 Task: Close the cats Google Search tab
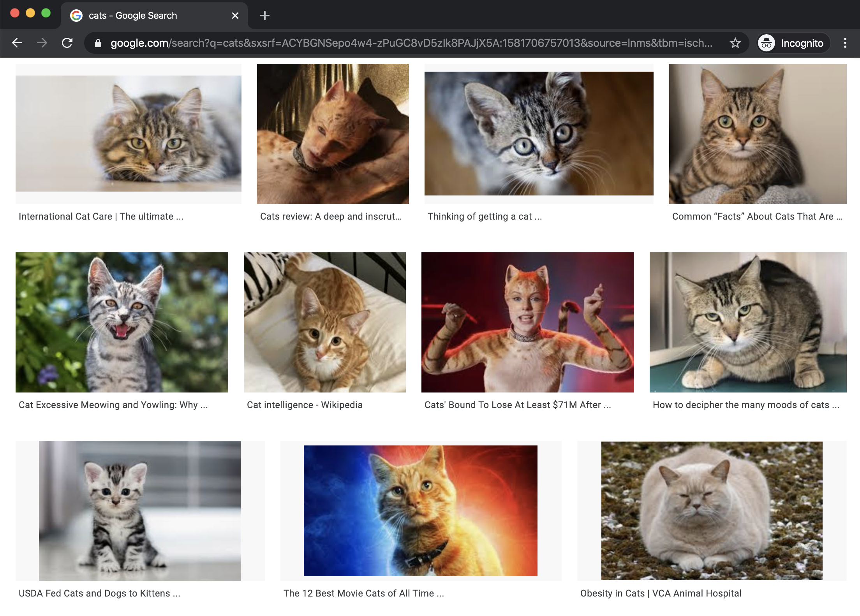pos(235,16)
